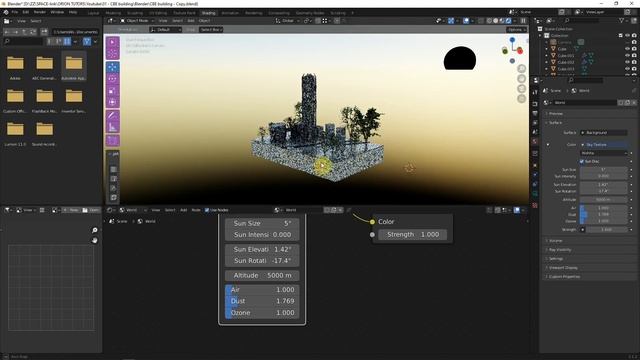Click the Dust slider in node
The width and height of the screenshot is (640, 360).
point(262,301)
